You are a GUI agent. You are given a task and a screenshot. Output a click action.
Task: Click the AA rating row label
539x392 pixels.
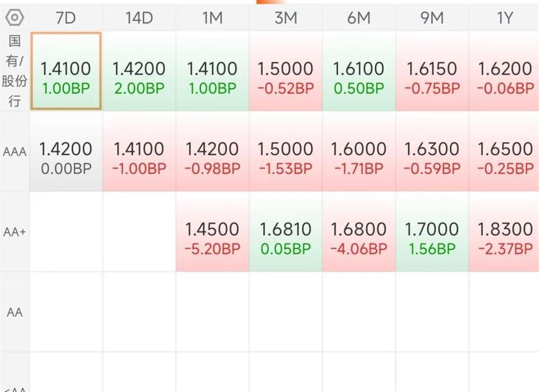click(15, 312)
